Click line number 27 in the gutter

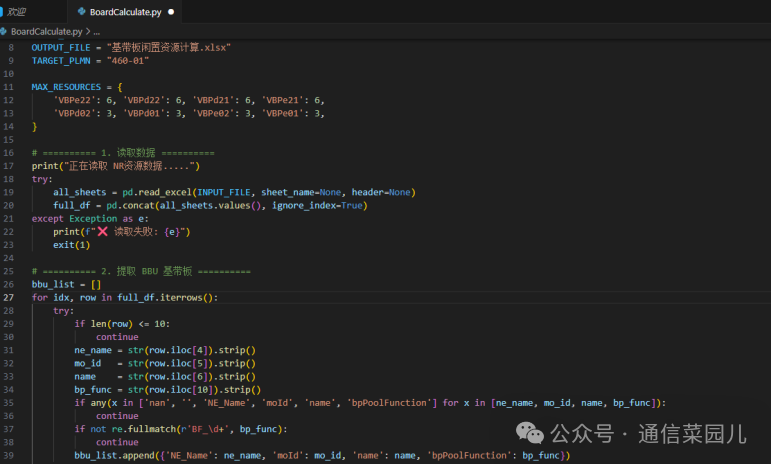[x=9, y=297]
